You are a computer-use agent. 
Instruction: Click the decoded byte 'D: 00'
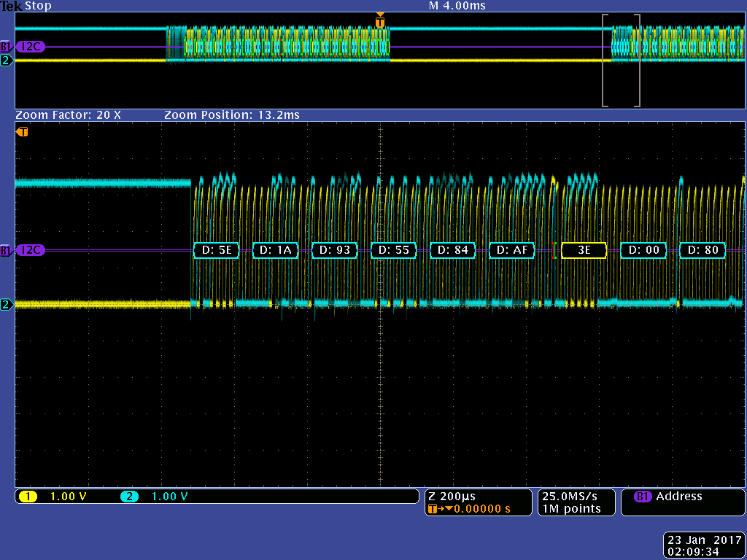[643, 250]
